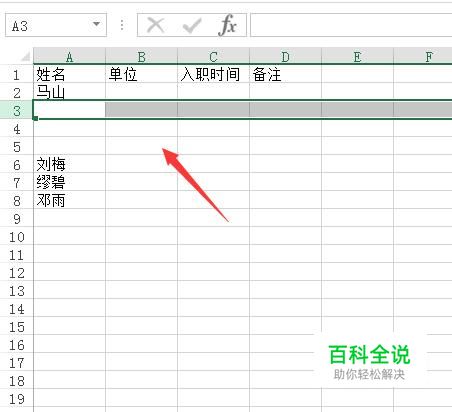452x412 pixels.
Task: Click cell containing 入职时间
Action: click(213, 74)
